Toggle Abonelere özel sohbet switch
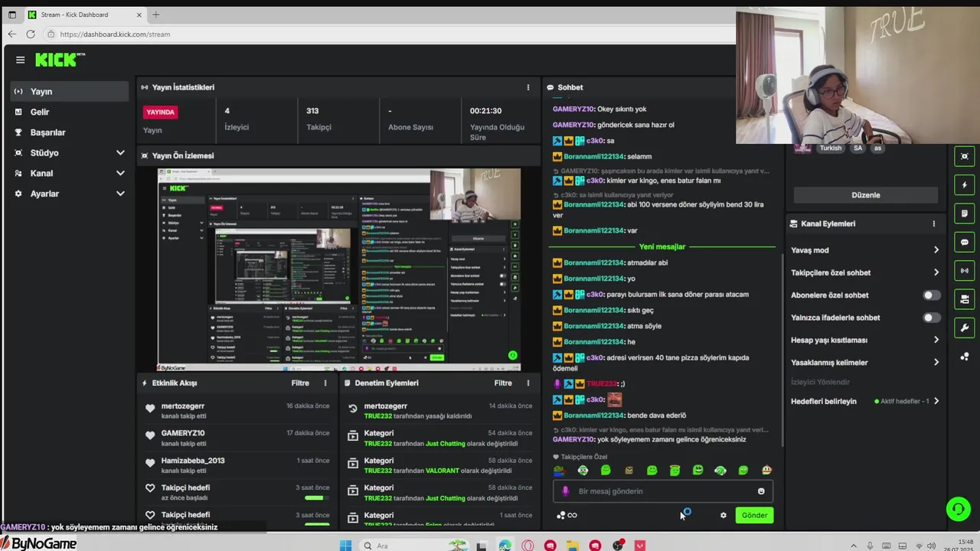This screenshot has width=980, height=551. point(930,295)
